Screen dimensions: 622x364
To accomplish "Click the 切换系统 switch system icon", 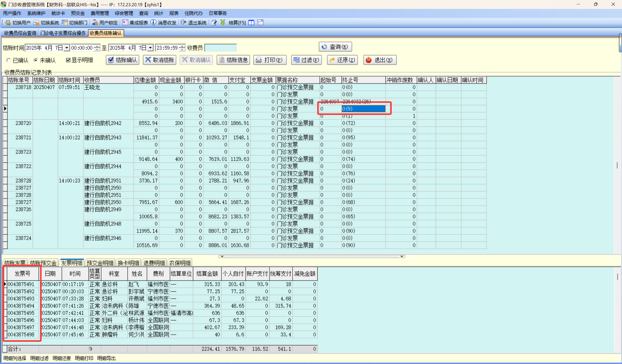I will 36,23.
